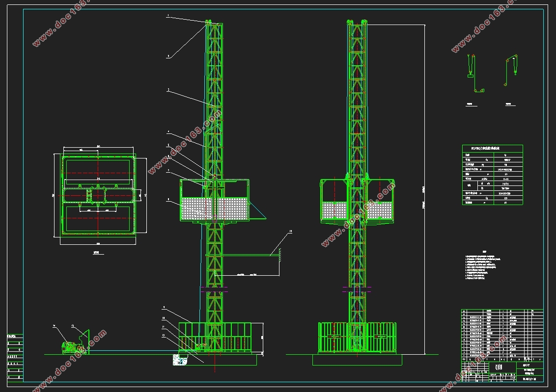
Task: Click the left rope reeving schematic
Action: (x=475, y=73)
